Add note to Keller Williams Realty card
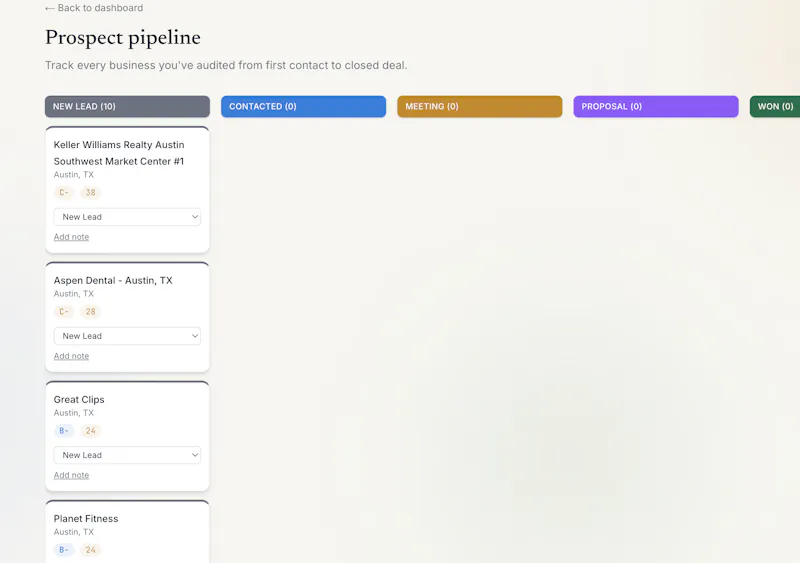The height and width of the screenshot is (563, 800). [71, 237]
